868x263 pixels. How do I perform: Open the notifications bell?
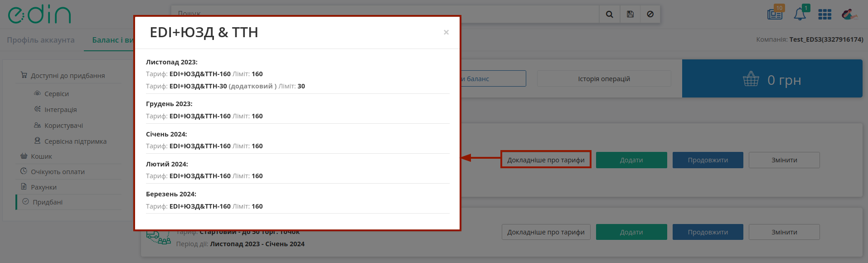coord(800,14)
